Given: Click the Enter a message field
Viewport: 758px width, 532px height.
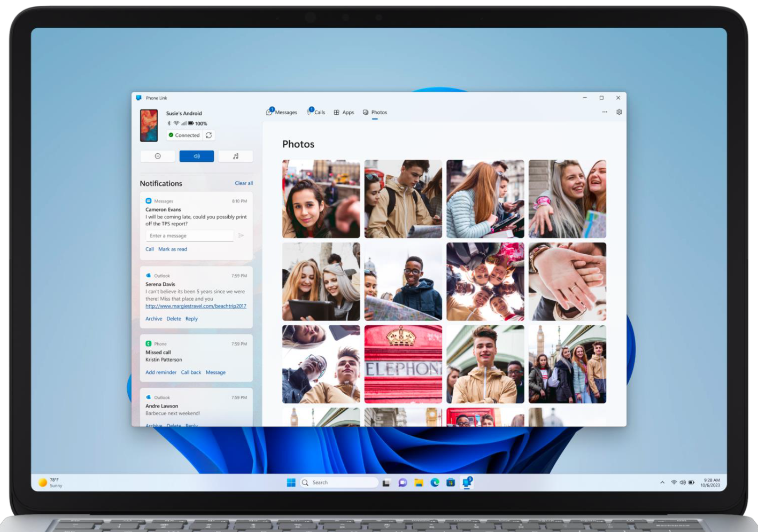Looking at the screenshot, I should [x=190, y=236].
